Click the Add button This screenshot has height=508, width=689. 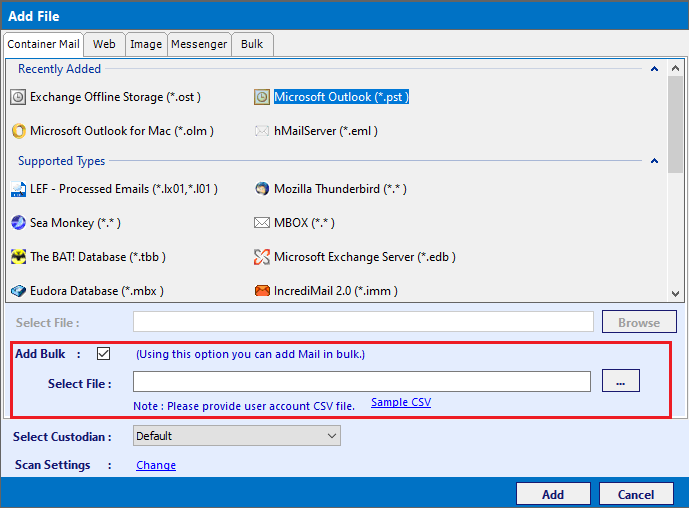point(553,494)
